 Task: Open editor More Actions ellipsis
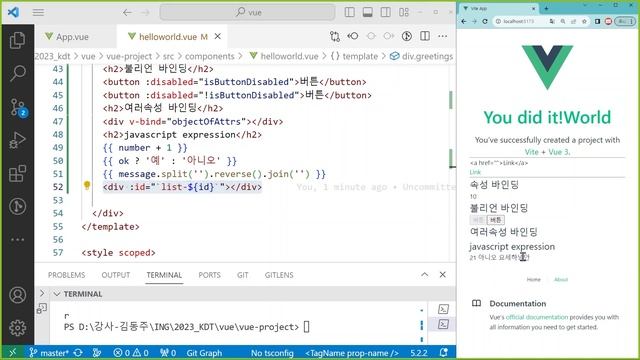point(442,36)
